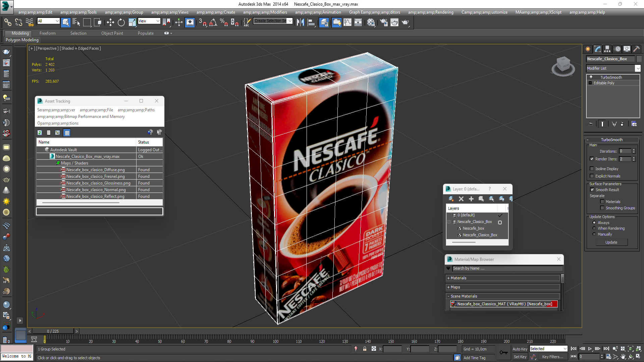The image size is (644, 362).
Task: Open the Utilities hammer panel
Action: coord(636,49)
